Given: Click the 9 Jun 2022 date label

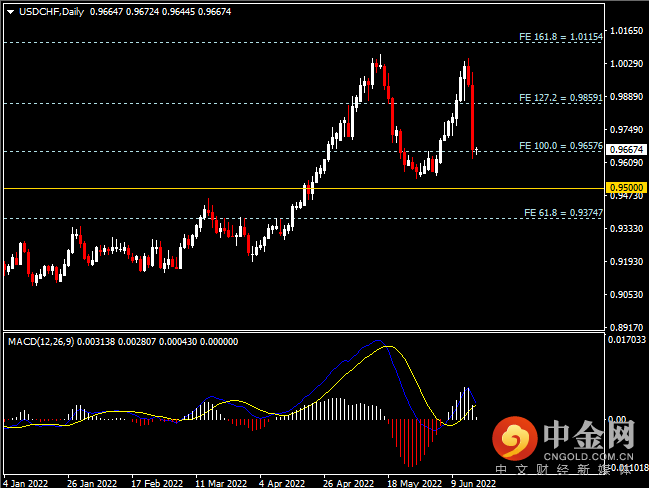Looking at the screenshot, I should click(474, 483).
